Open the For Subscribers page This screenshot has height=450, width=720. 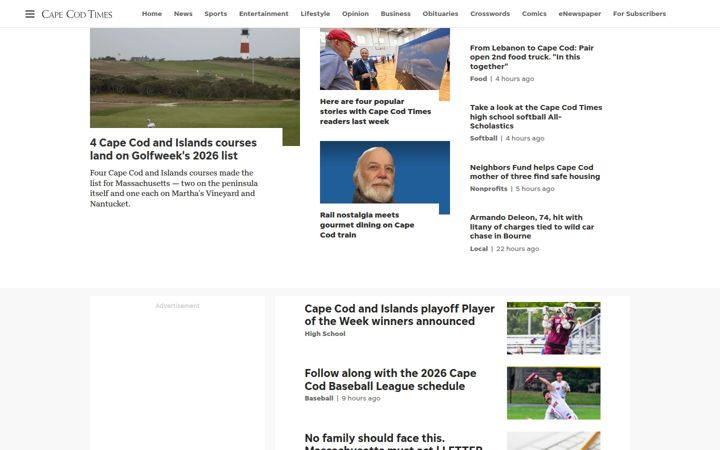[x=639, y=14]
